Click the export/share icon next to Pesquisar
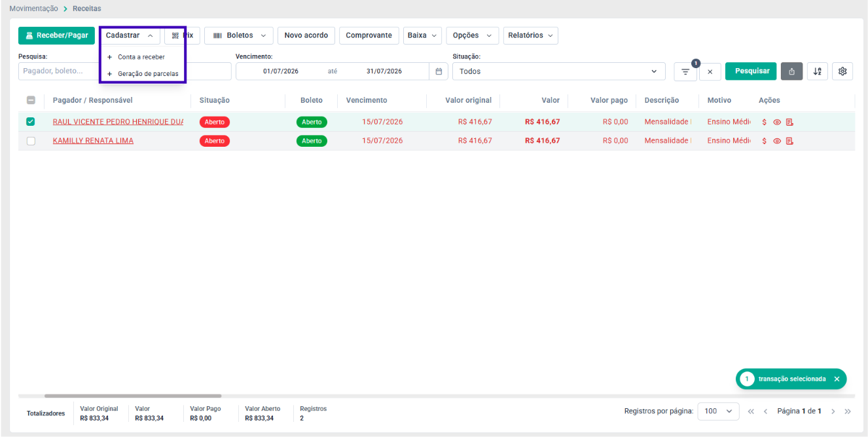 791,71
